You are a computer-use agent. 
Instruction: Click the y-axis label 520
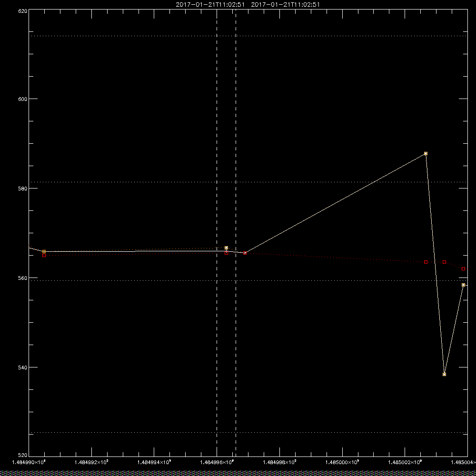23,455
